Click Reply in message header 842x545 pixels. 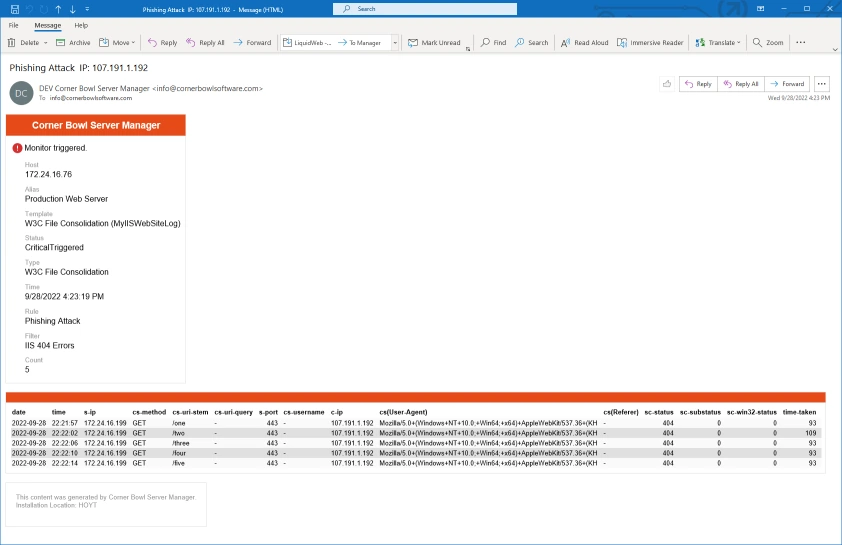pos(698,84)
